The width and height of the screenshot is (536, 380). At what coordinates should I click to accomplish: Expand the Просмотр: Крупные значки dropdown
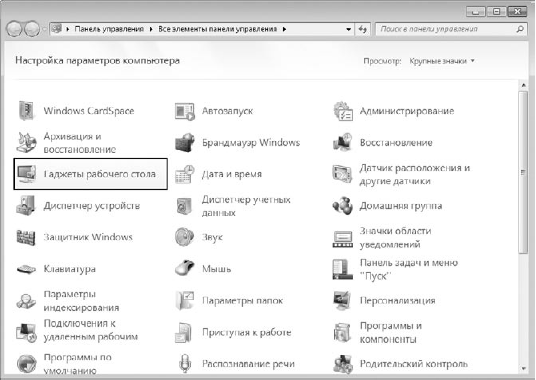442,61
